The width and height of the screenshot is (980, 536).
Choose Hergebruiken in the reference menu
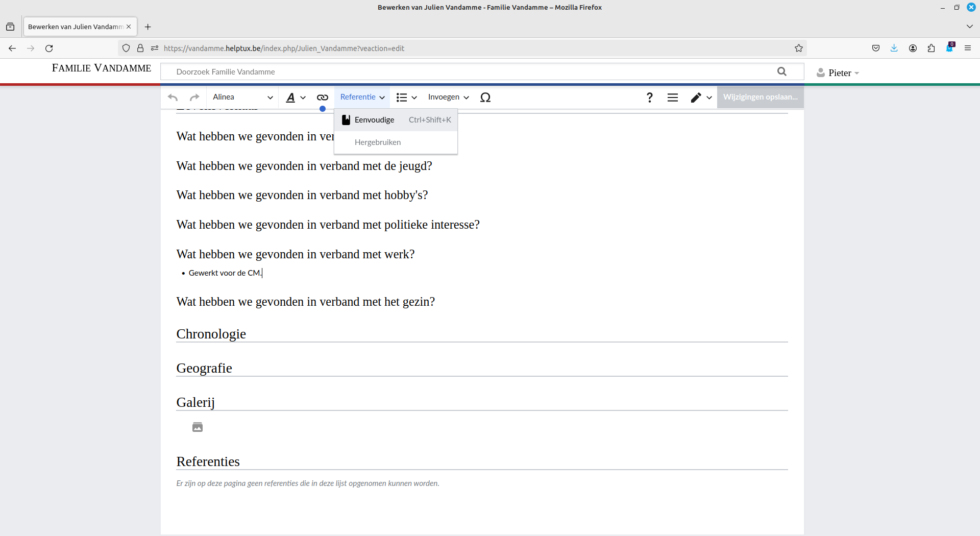coord(377,142)
